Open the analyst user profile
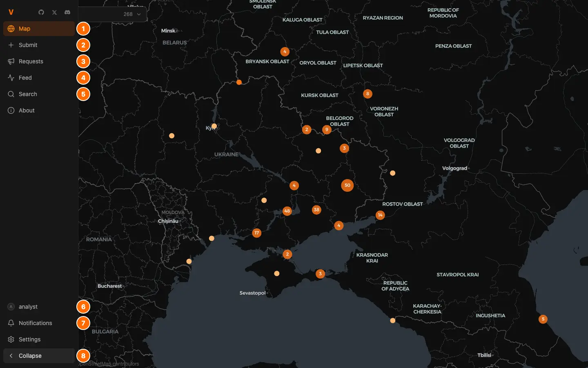The height and width of the screenshot is (368, 588). 39,307
